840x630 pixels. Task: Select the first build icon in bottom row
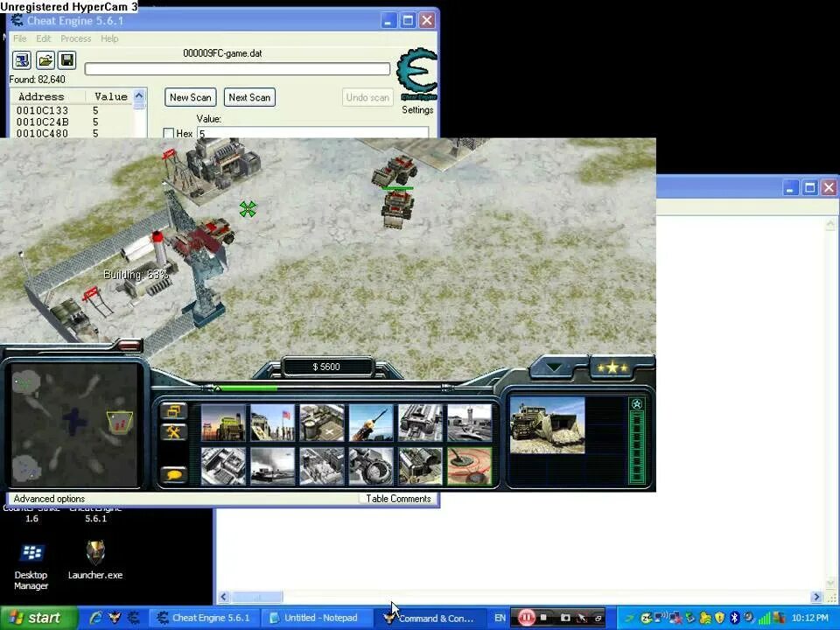[223, 466]
